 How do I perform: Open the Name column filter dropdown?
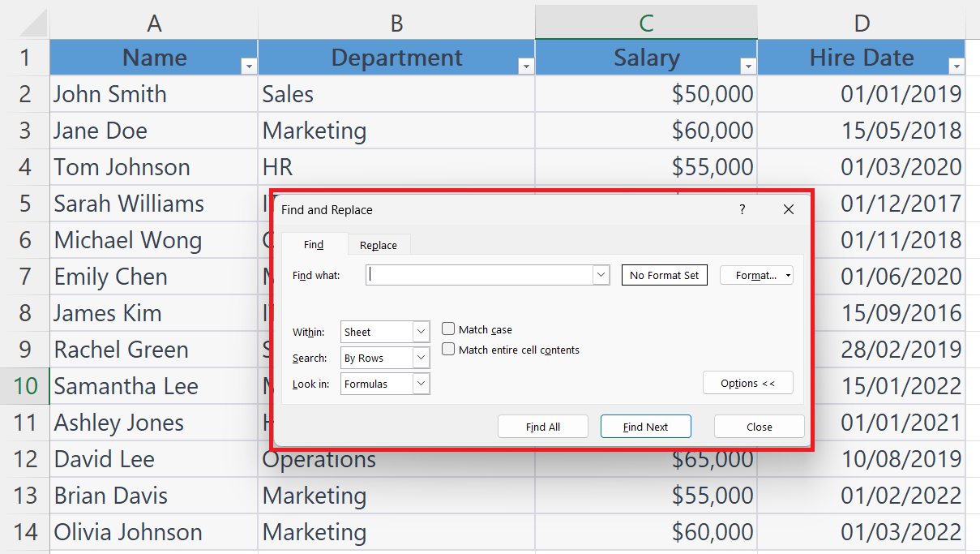coord(249,67)
